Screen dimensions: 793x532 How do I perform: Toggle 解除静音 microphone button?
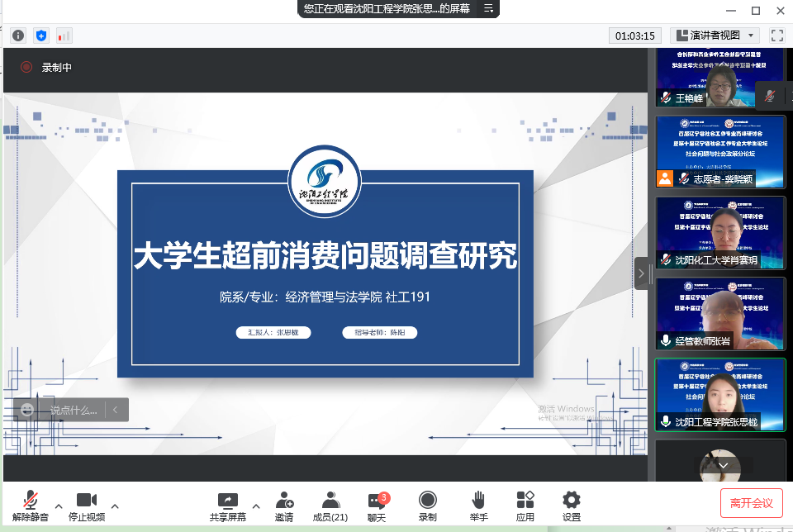point(31,506)
